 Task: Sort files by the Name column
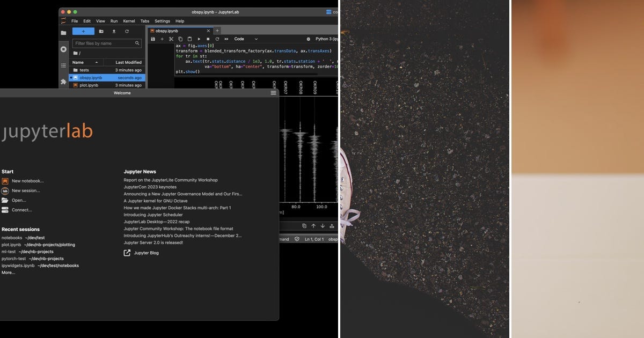tap(78, 62)
